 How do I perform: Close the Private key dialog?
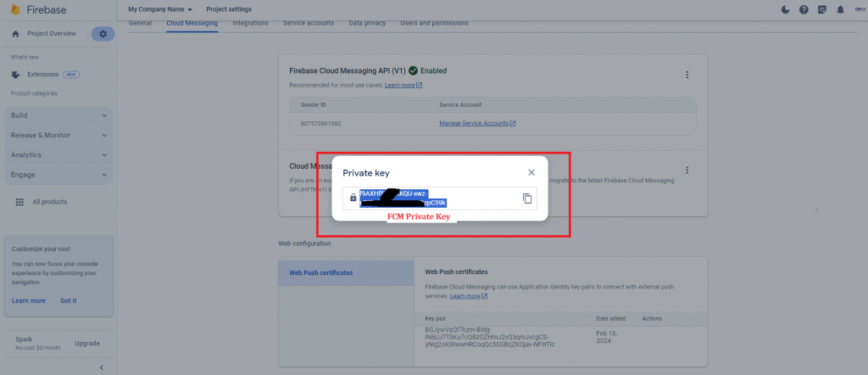(x=531, y=172)
